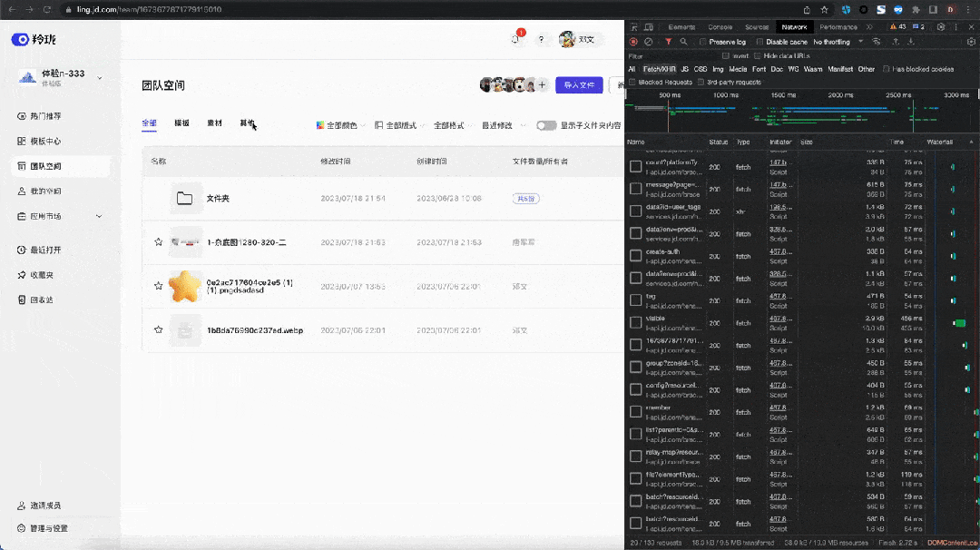Open 管理与设置 at the sidebar bottom
Viewport: 980px width, 550px height.
point(50,527)
